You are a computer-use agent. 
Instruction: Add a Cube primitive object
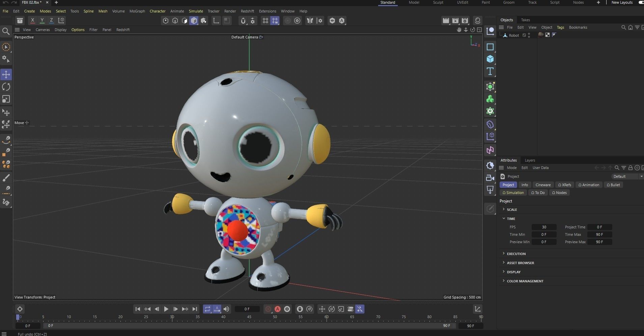[490, 59]
